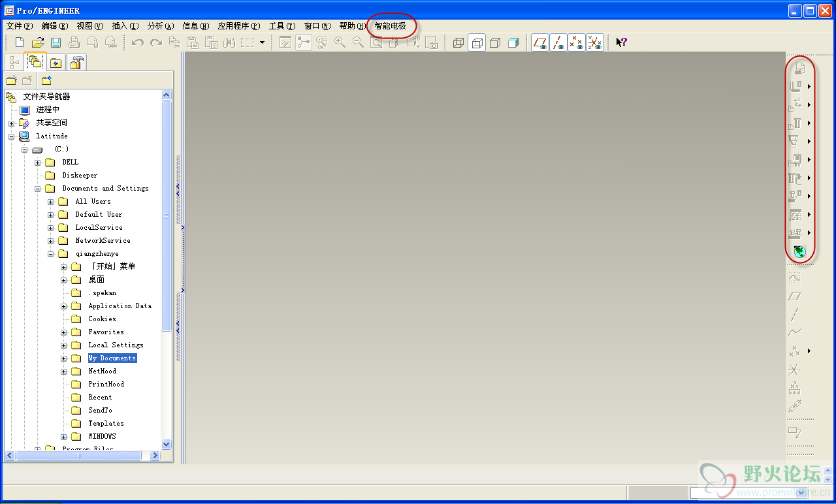This screenshot has width=836, height=504.
Task: Click the Zoom In magnifier icon
Action: tap(340, 42)
